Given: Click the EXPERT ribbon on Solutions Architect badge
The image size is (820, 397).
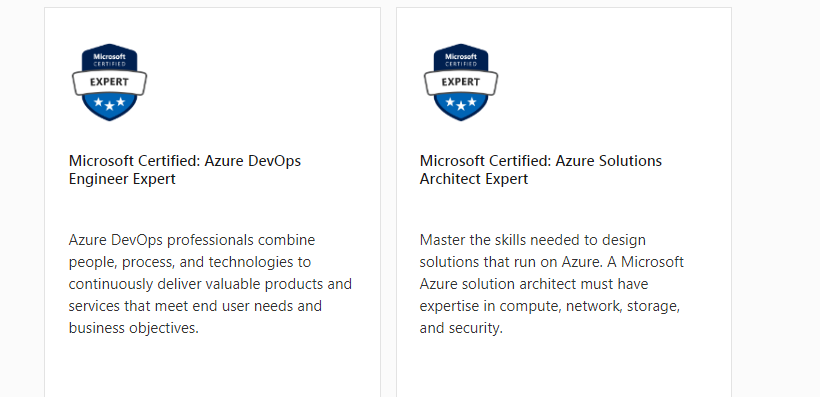Looking at the screenshot, I should [461, 82].
